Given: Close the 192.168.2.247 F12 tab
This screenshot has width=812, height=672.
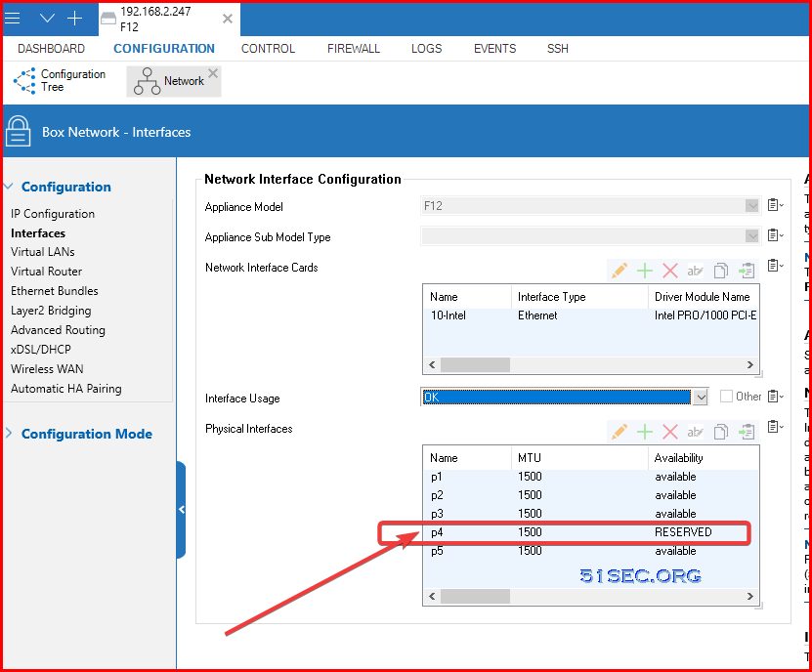Looking at the screenshot, I should tap(228, 19).
